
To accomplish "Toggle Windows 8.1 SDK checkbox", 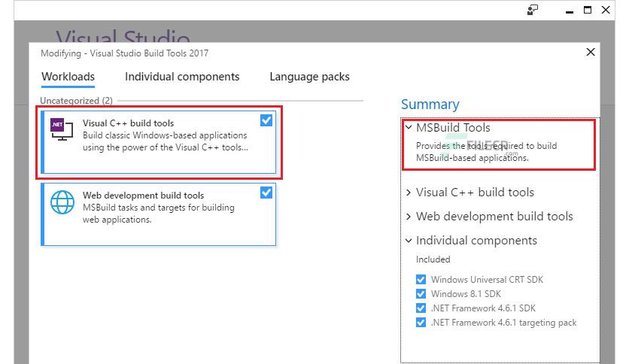I will tap(421, 294).
